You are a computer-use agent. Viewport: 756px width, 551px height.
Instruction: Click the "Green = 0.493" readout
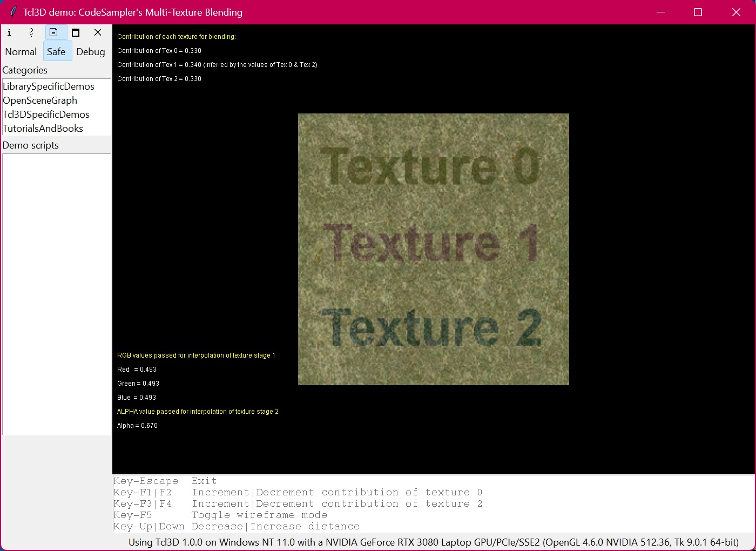[x=138, y=384]
